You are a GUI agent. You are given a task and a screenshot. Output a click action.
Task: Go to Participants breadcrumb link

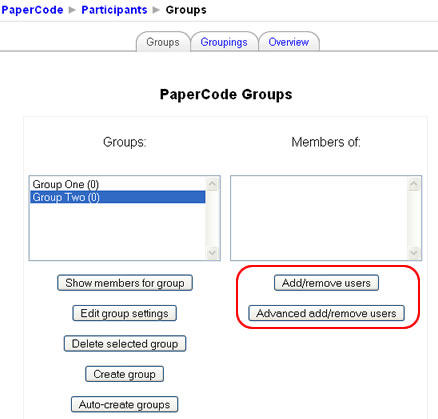point(114,10)
